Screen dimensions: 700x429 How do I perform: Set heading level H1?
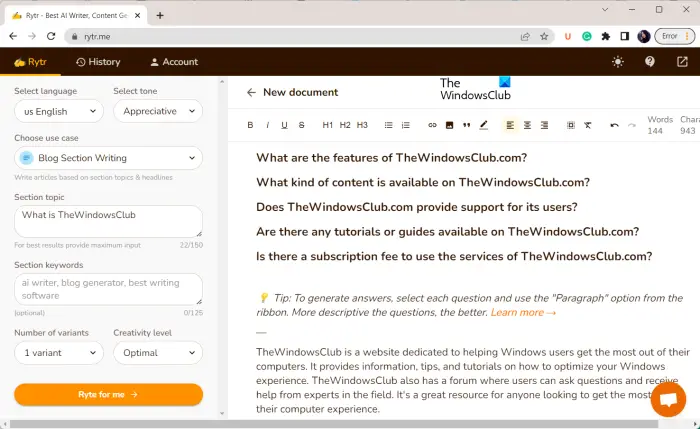pyautogui.click(x=327, y=125)
